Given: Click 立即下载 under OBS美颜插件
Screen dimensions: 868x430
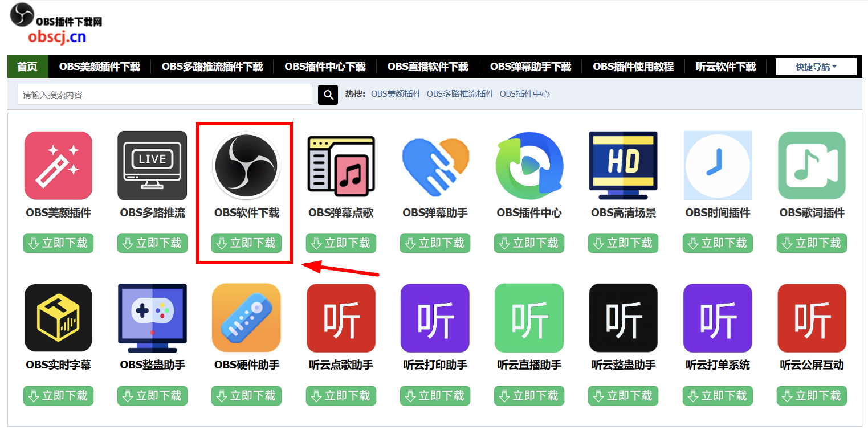Looking at the screenshot, I should click(58, 243).
